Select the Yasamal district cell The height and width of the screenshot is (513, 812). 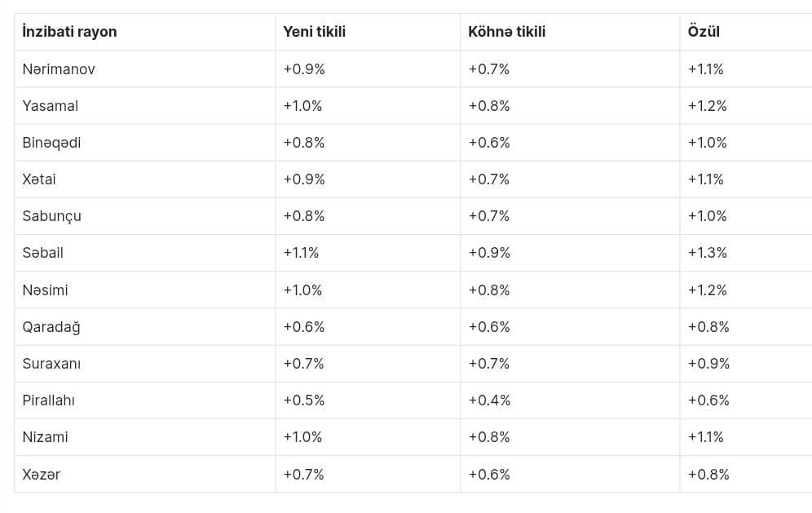51,106
